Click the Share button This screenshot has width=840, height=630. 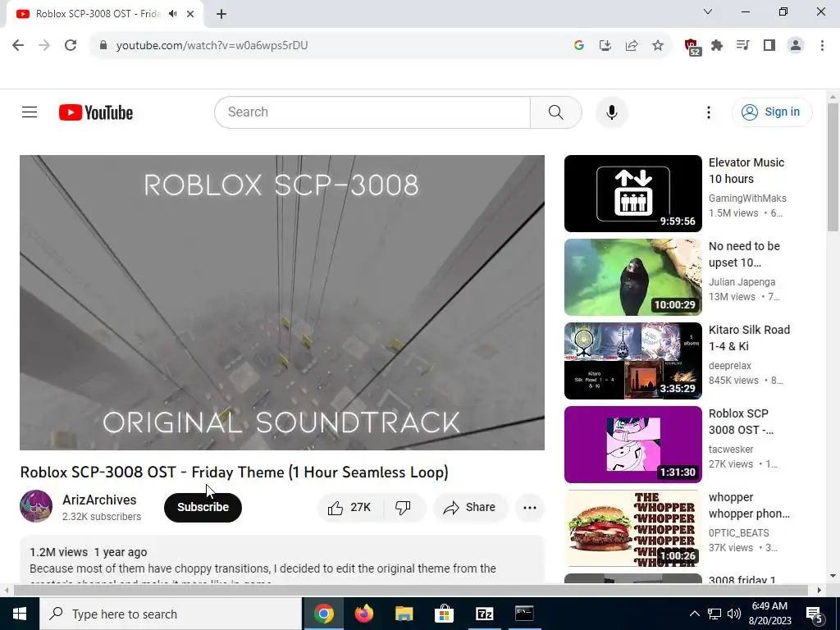470,507
